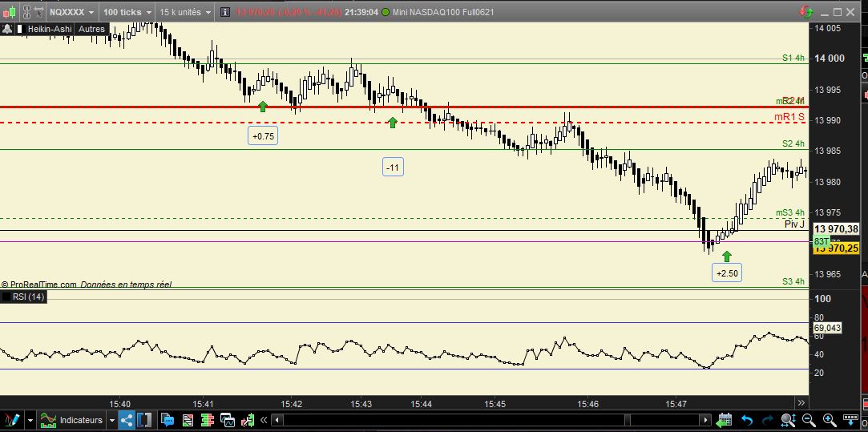The width and height of the screenshot is (868, 432).
Task: Click the yellow 13 970,25 price tag
Action: coord(837,248)
